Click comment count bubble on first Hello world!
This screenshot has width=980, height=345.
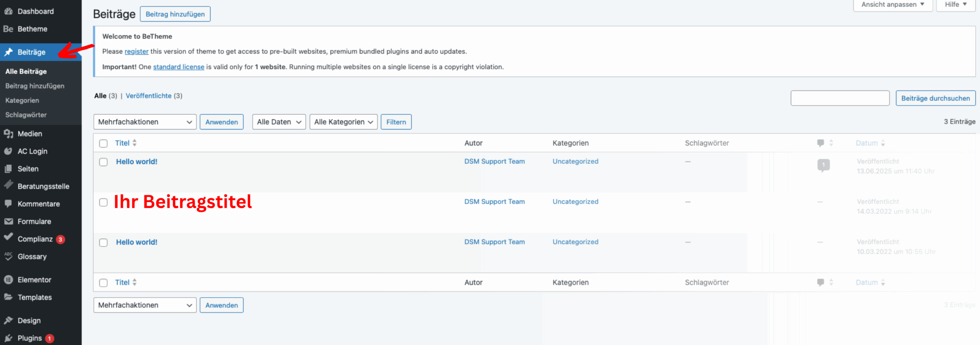[x=823, y=165]
